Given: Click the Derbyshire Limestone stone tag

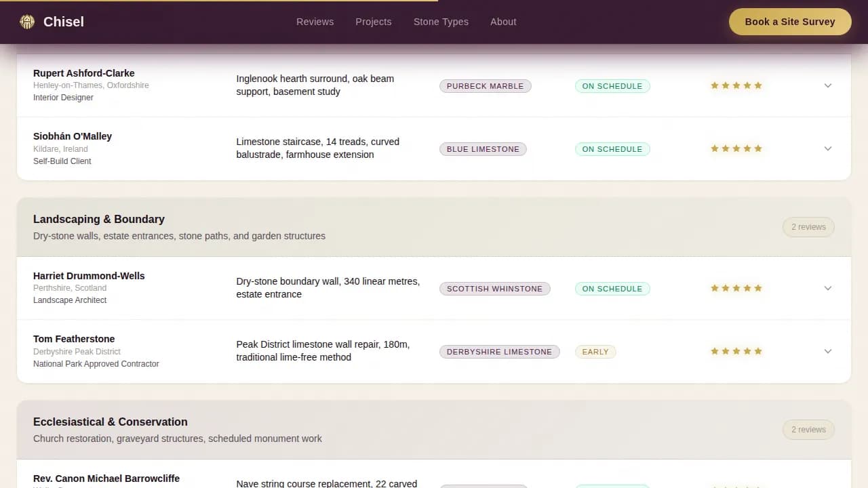Looking at the screenshot, I should pyautogui.click(x=500, y=352).
